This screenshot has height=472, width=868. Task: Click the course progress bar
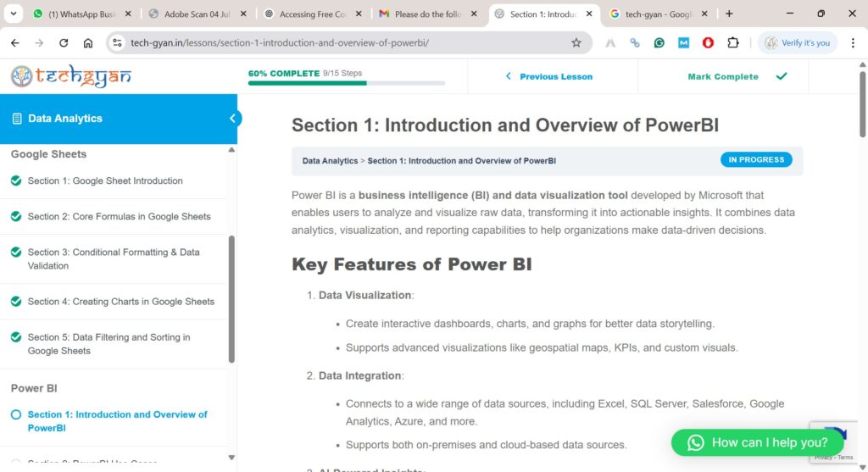[x=346, y=83]
